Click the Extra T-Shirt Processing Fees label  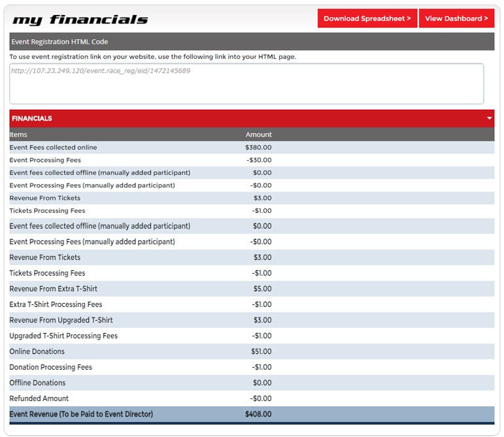coord(56,304)
